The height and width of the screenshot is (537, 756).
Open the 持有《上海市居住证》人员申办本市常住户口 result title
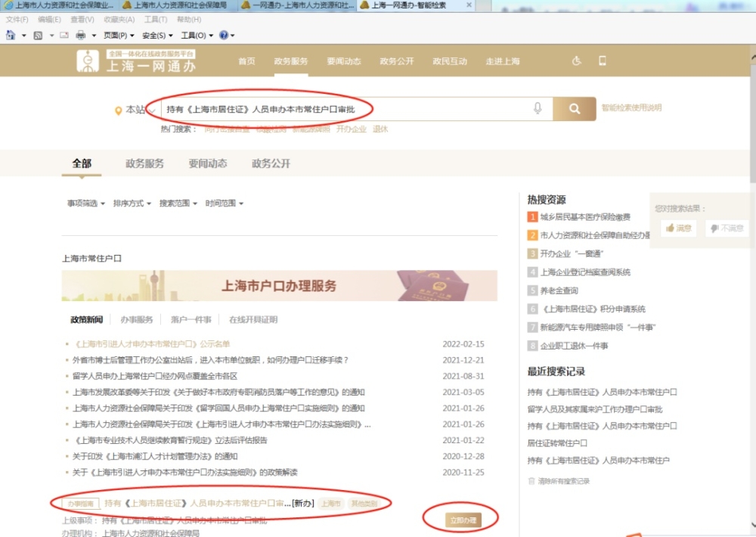[x=209, y=503]
